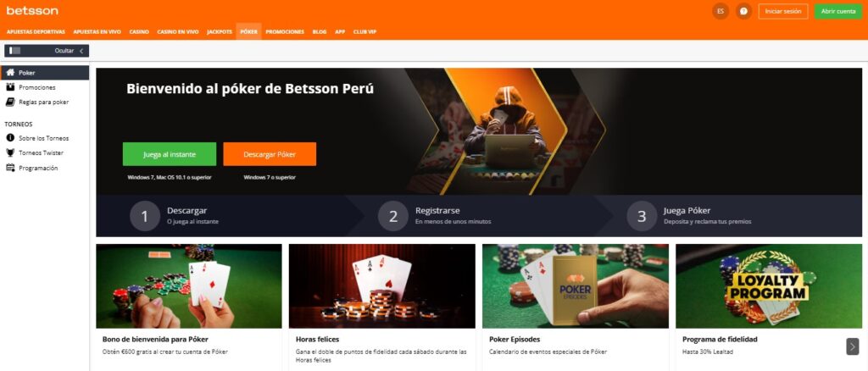The image size is (868, 371).
Task: Click the Iniciar sesión button
Action: (782, 11)
